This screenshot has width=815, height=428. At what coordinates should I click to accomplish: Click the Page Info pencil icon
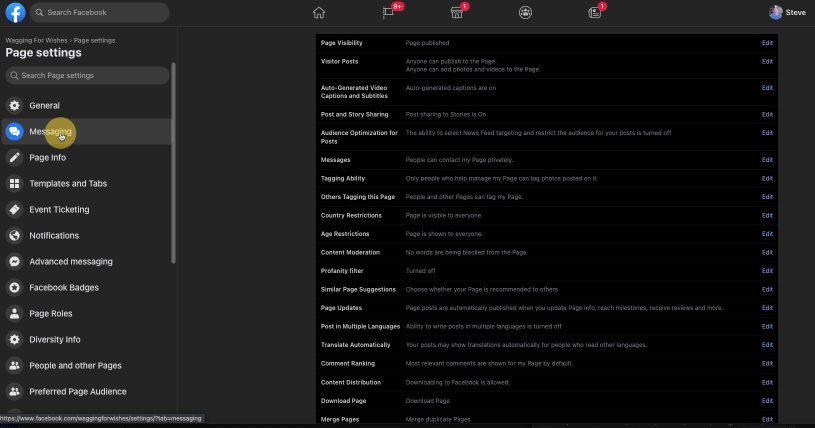15,158
